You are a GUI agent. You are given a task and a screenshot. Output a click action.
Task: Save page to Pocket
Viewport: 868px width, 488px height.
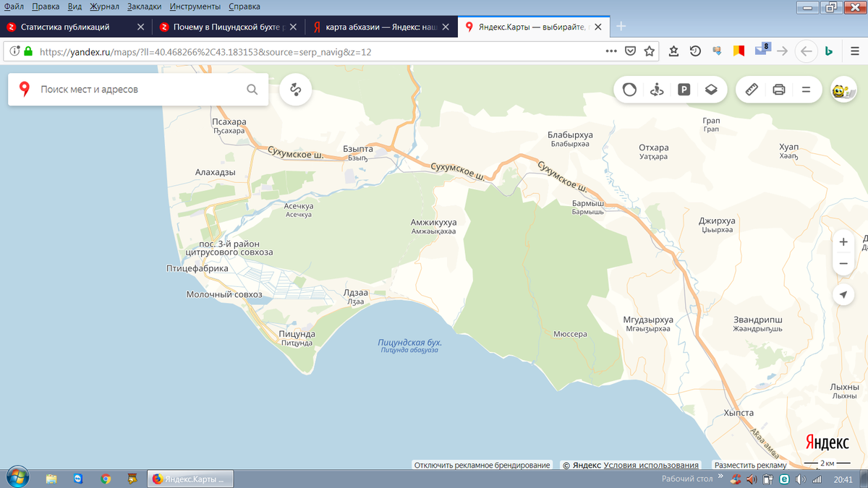(631, 51)
